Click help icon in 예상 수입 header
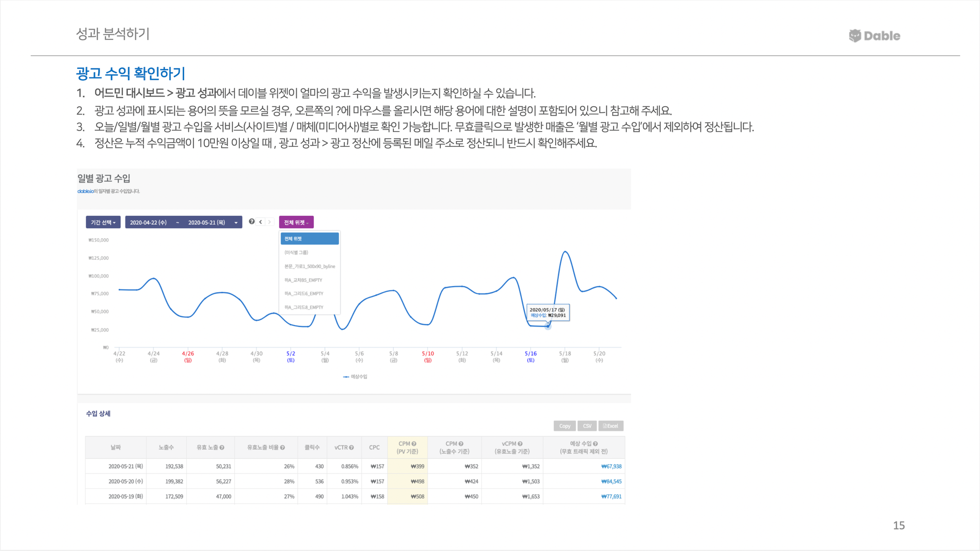 tap(595, 444)
